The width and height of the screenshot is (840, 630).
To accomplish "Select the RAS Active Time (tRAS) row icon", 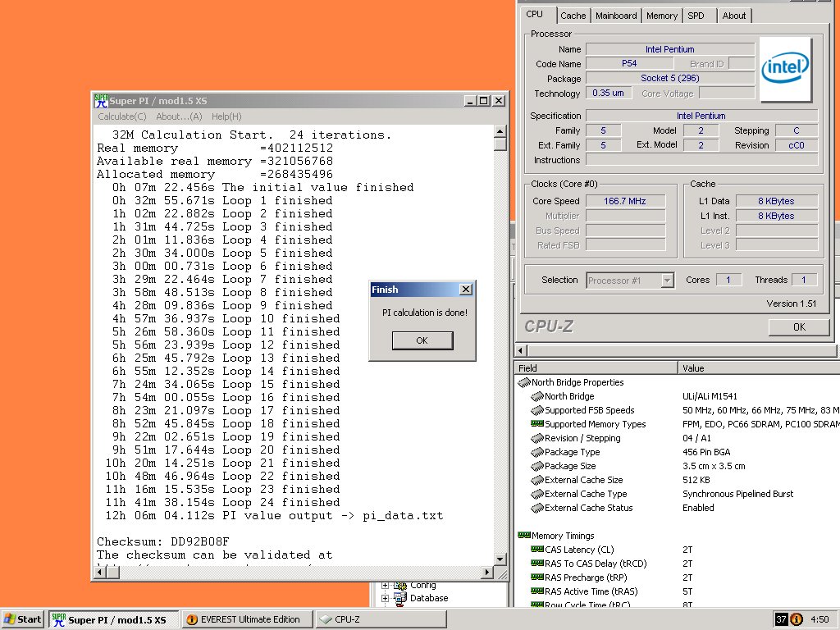I will pos(536,591).
